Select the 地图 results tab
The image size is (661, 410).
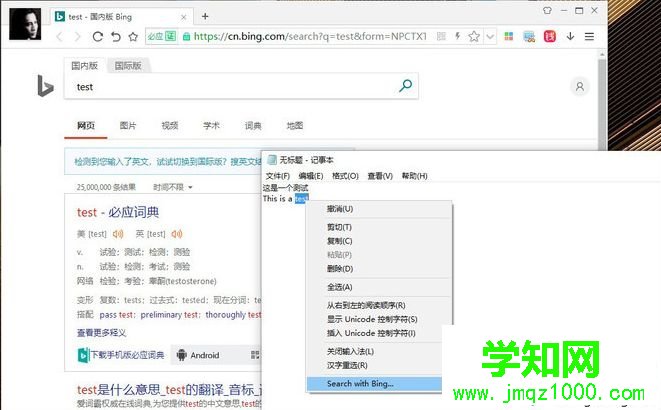click(295, 126)
